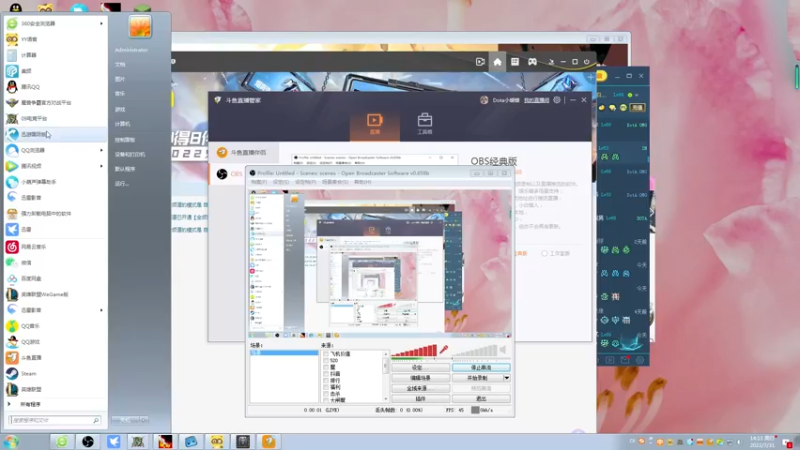Image resolution: width=800 pixels, height=450 pixels.
Task: Click home icon in dark top toolbar
Action: pos(497,62)
